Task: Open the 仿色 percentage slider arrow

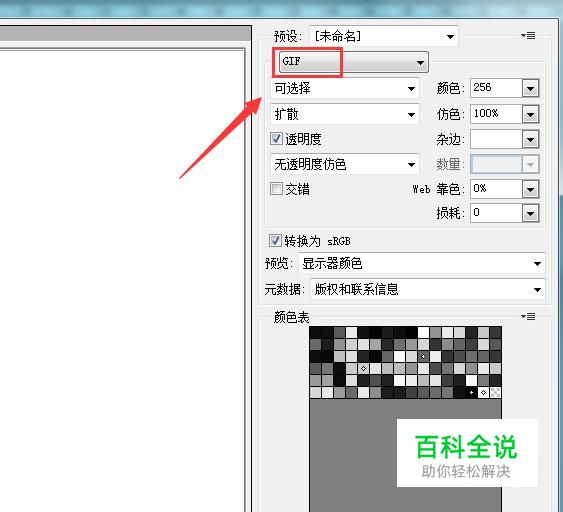Action: 531,114
